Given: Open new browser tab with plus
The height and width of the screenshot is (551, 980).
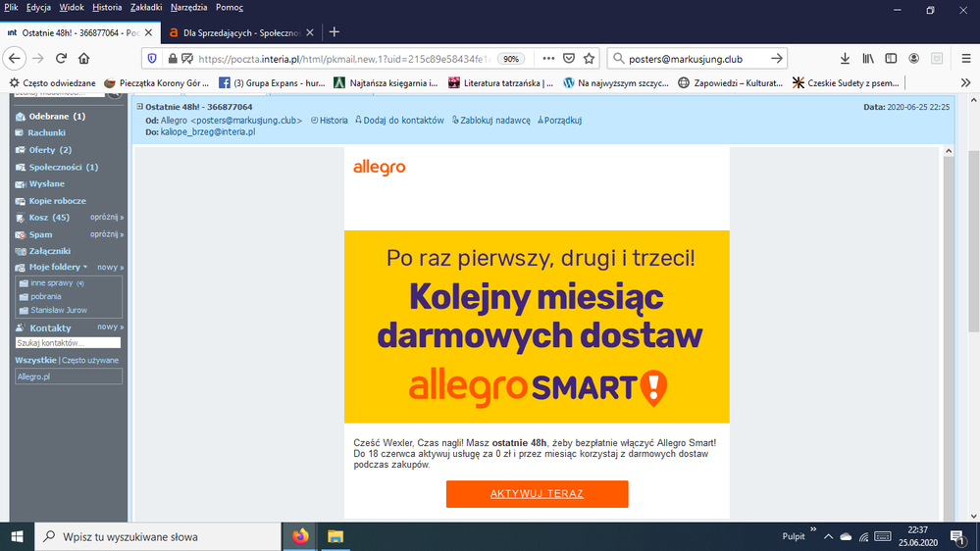Looking at the screenshot, I should pos(335,31).
